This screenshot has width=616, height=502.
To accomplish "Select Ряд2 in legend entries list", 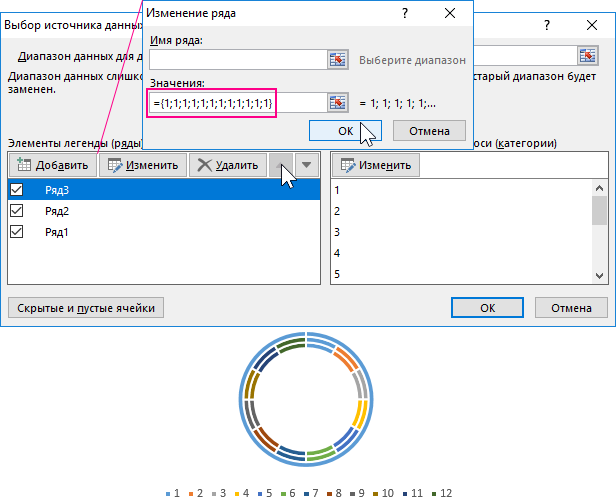I will pyautogui.click(x=57, y=211).
